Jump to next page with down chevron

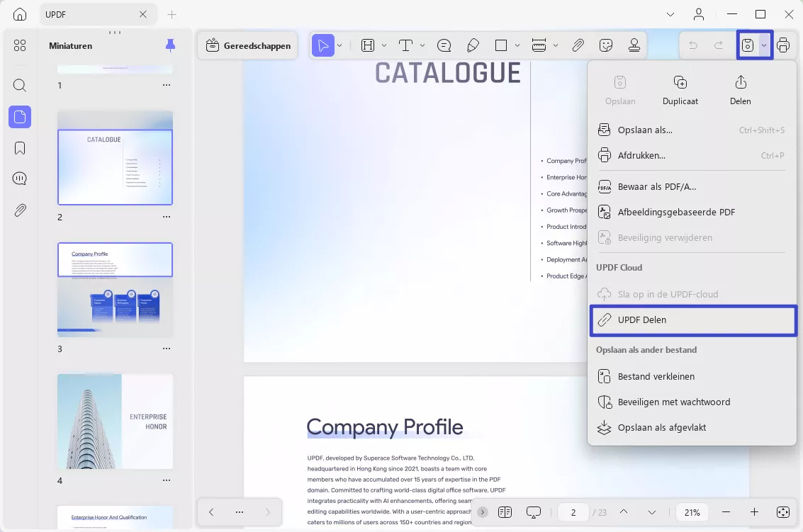(652, 512)
